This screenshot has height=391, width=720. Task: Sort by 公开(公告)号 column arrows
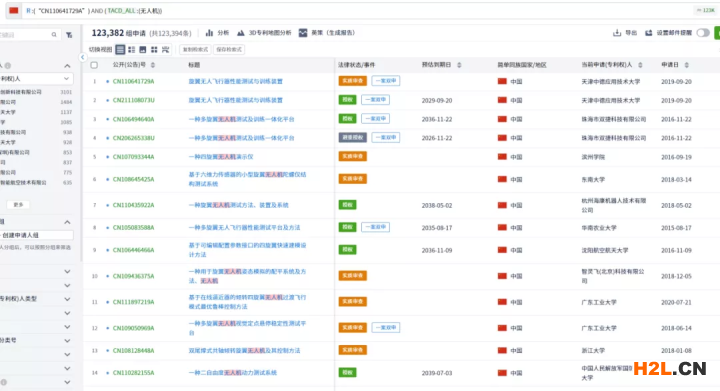point(153,65)
